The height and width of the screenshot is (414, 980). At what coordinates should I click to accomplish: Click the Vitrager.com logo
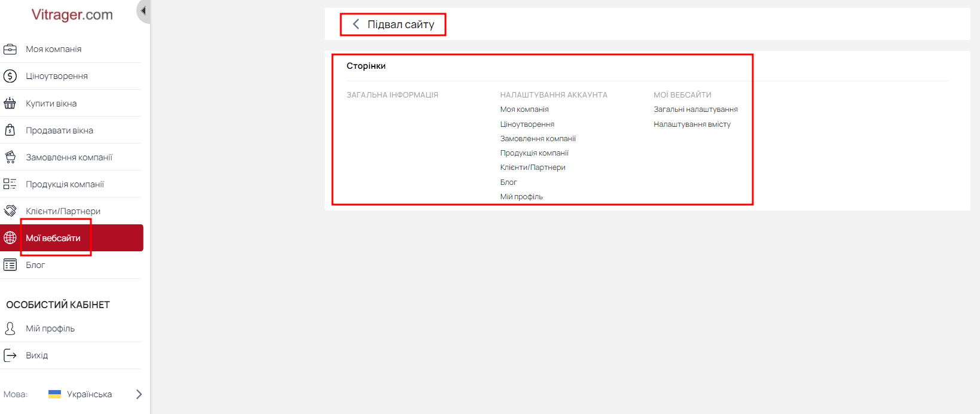(72, 15)
